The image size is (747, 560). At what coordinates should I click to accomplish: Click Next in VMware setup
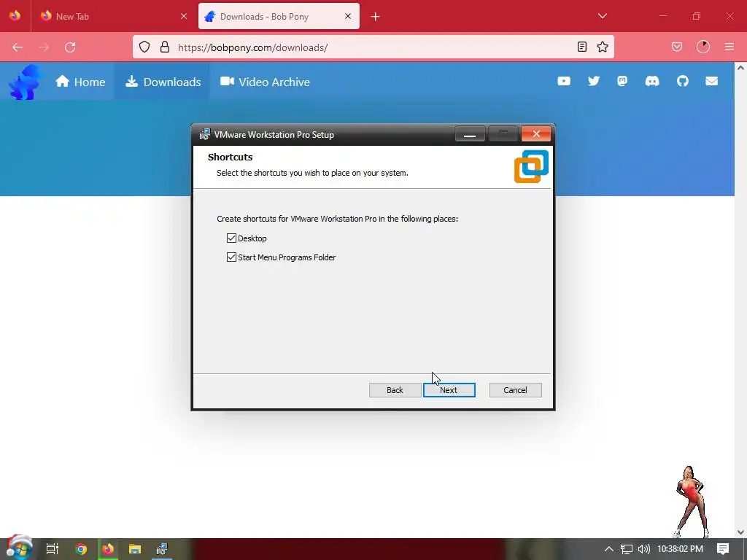[x=449, y=390]
